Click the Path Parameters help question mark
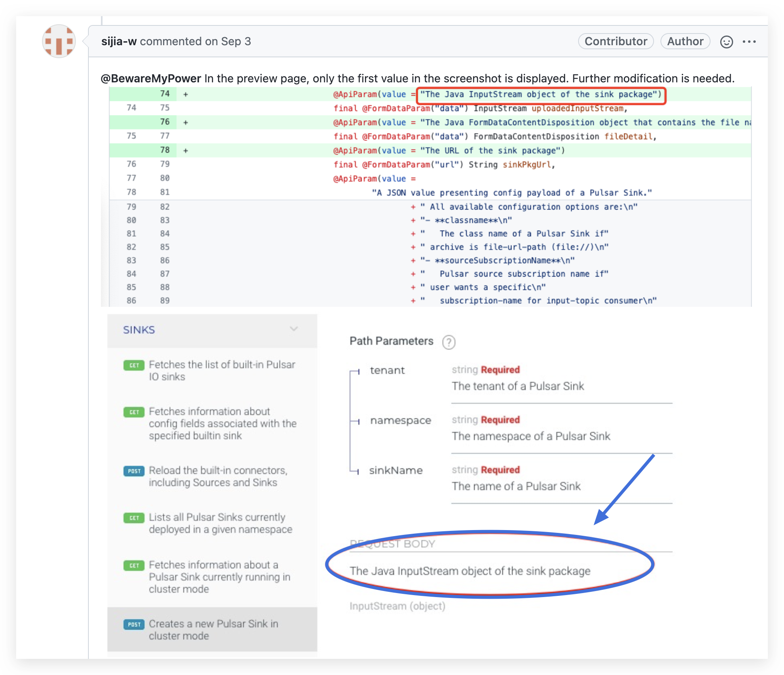The image size is (784, 675). [449, 342]
